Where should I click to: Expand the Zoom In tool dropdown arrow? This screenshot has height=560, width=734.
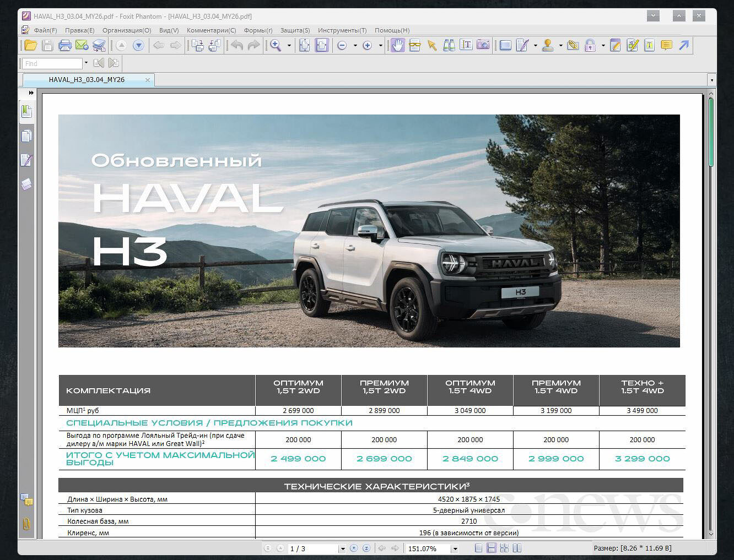(289, 46)
